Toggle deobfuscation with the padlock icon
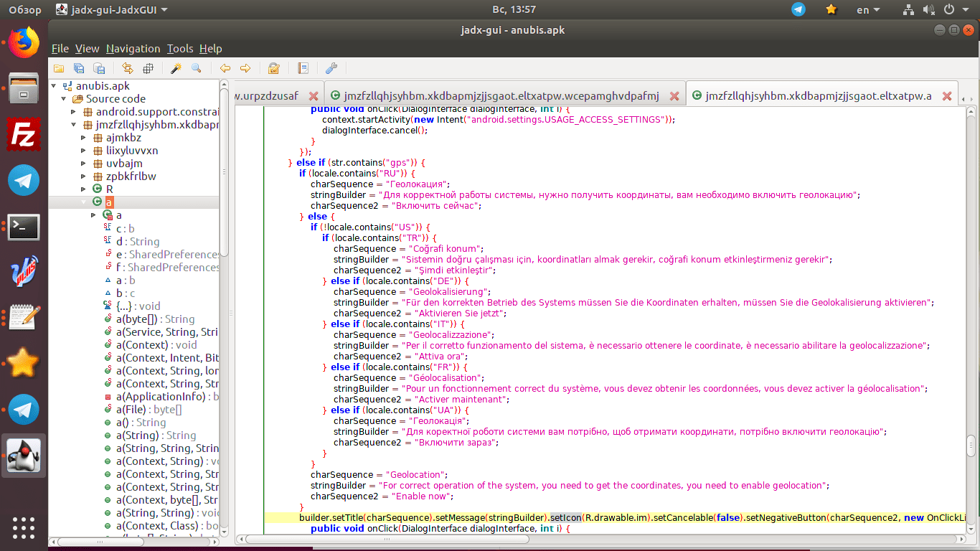 pos(273,69)
